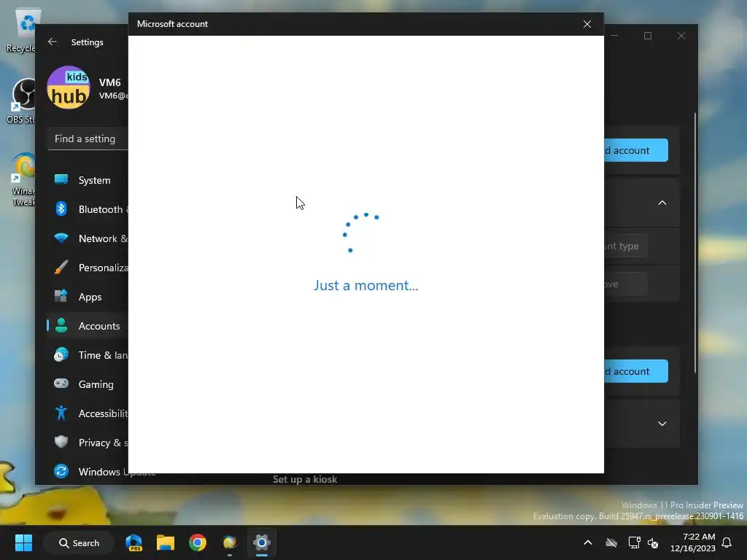Viewport: 747px width, 560px height.
Task: Focus the Find a setting search box
Action: (x=88, y=139)
